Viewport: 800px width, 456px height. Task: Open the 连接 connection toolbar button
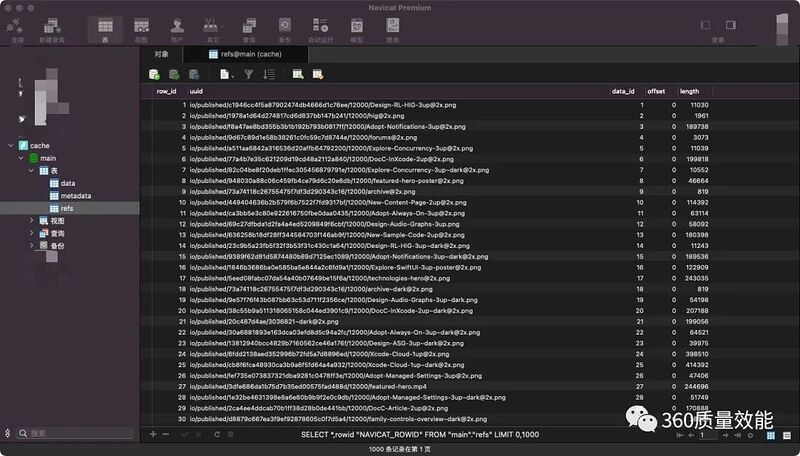point(14,29)
